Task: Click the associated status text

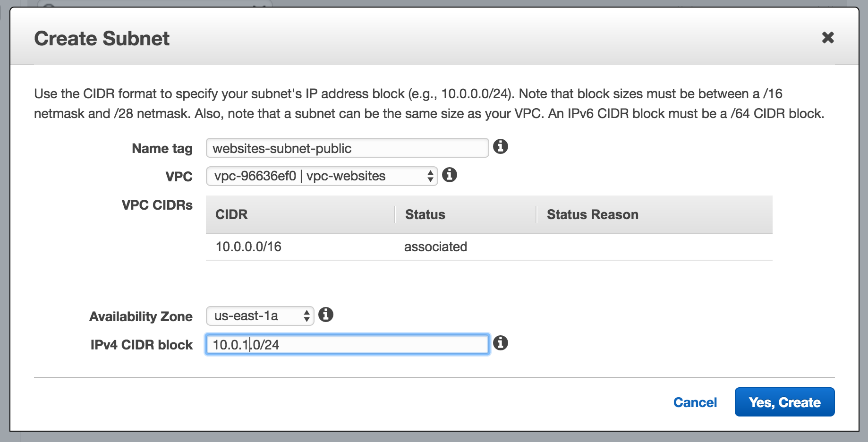Action: pos(434,246)
